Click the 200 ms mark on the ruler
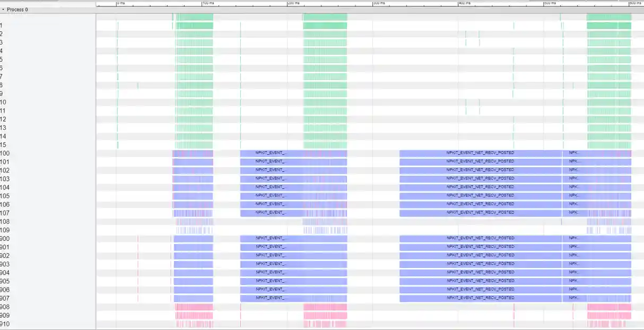644x330 pixels. click(288, 4)
